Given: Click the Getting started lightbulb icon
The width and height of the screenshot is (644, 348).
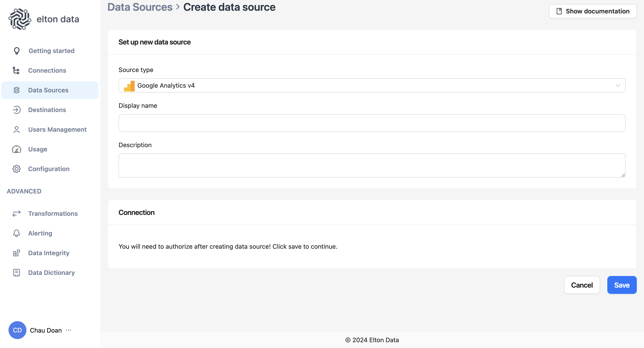Looking at the screenshot, I should point(17,51).
